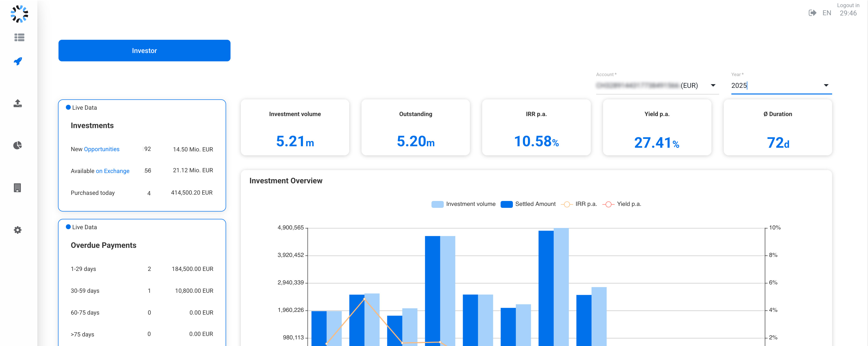The image size is (868, 346).
Task: Open the upload icon in sidebar
Action: (x=17, y=103)
